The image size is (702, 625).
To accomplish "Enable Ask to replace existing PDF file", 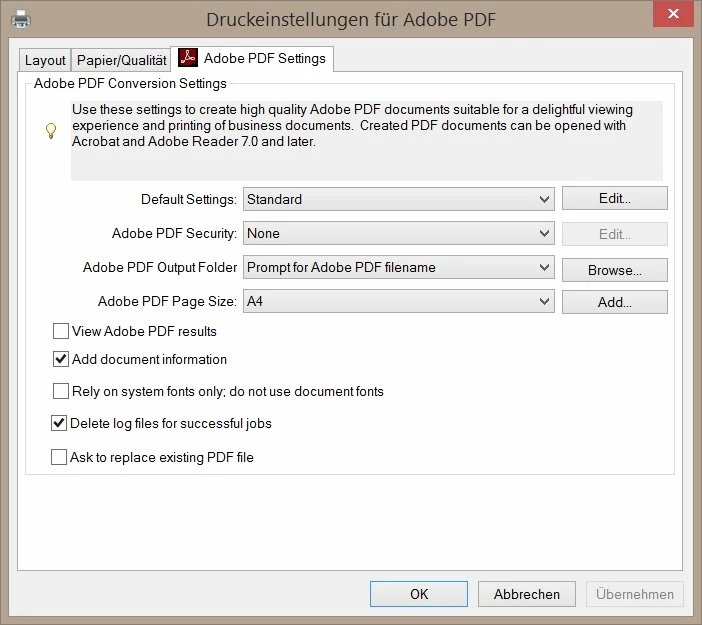I will [59, 457].
